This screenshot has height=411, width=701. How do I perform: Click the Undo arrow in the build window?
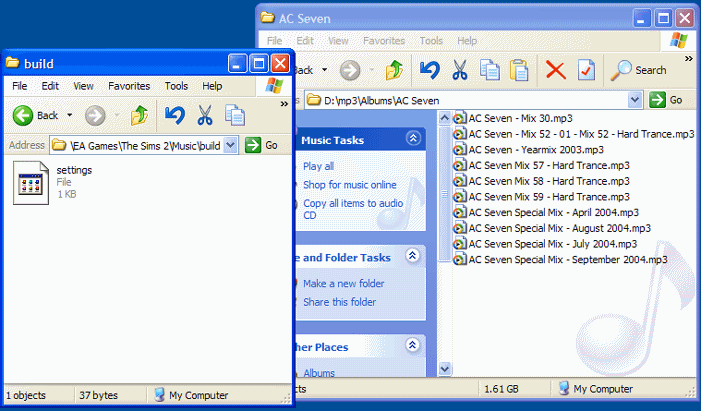175,115
